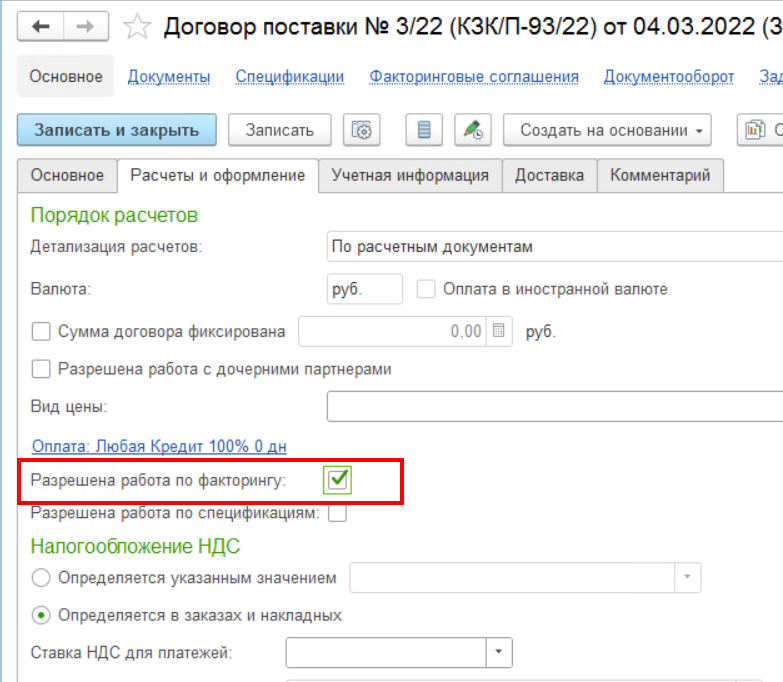Switch to the Основное form tab
This screenshot has height=682, width=783.
pos(67,175)
